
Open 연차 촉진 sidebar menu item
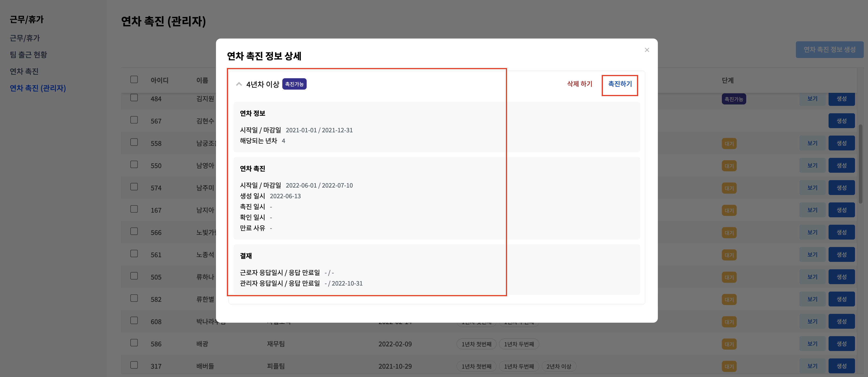tap(24, 71)
